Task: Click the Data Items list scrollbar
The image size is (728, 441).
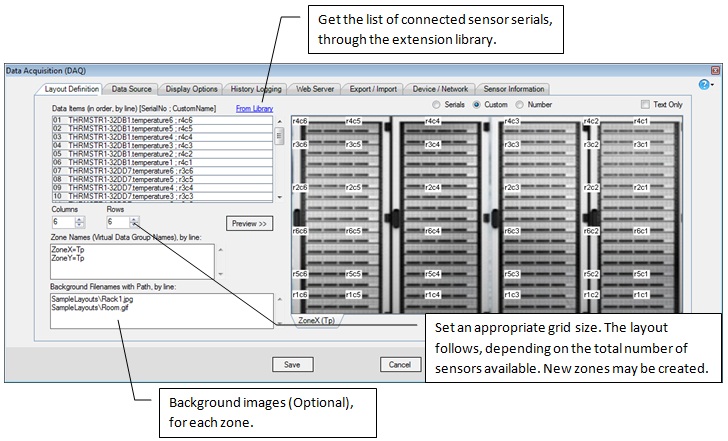Action: click(279, 158)
